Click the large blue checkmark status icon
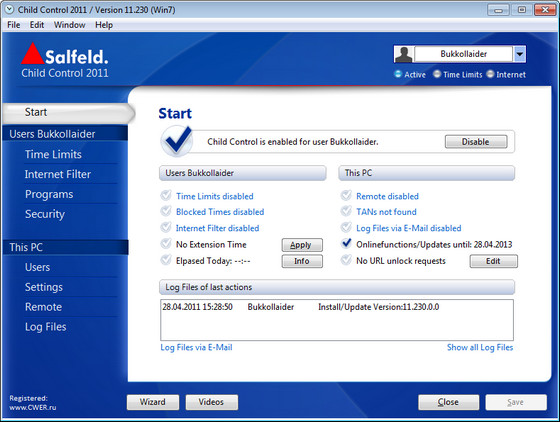This screenshot has height=422, width=560. click(x=177, y=141)
